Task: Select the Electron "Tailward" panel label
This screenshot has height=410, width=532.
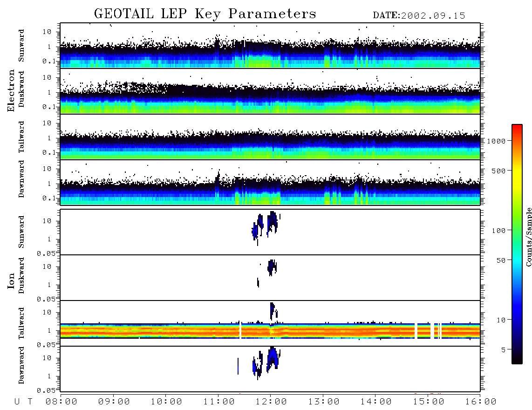Action: (x=21, y=137)
